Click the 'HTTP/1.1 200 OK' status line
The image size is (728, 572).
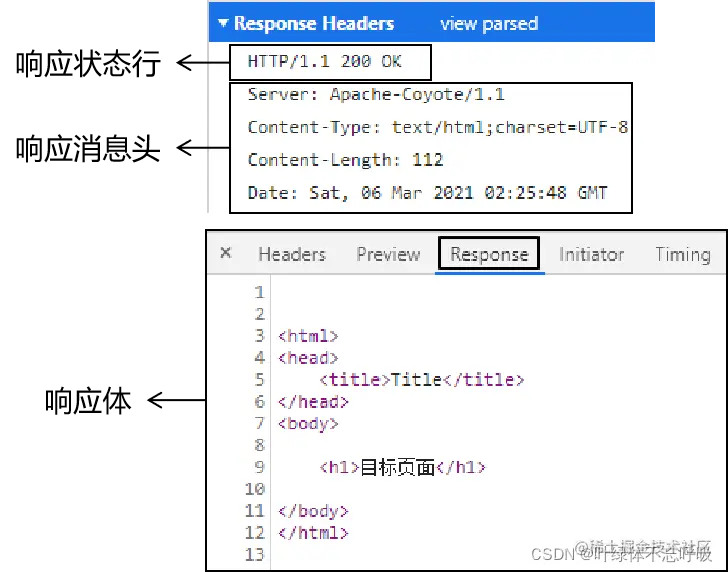[x=325, y=61]
